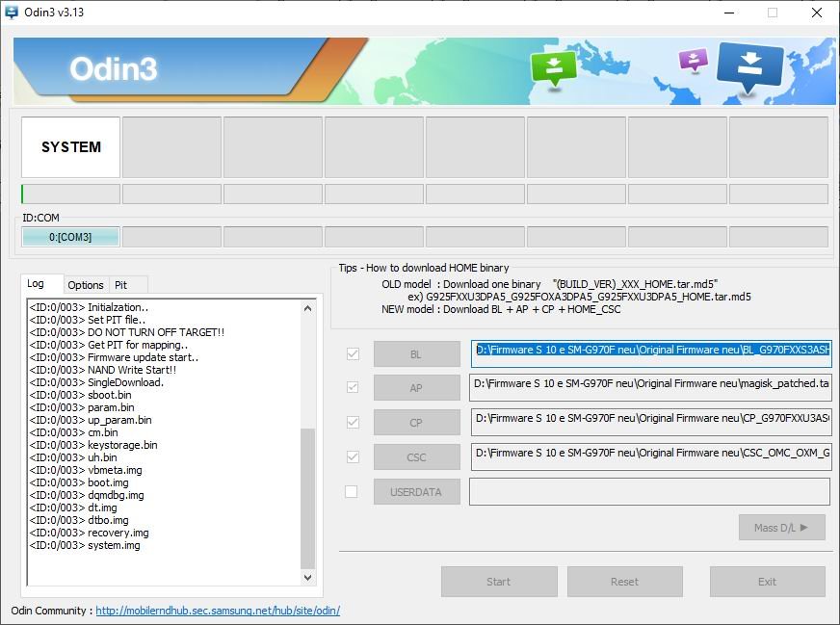This screenshot has width=840, height=625.
Task: Click the Exit button
Action: [767, 582]
